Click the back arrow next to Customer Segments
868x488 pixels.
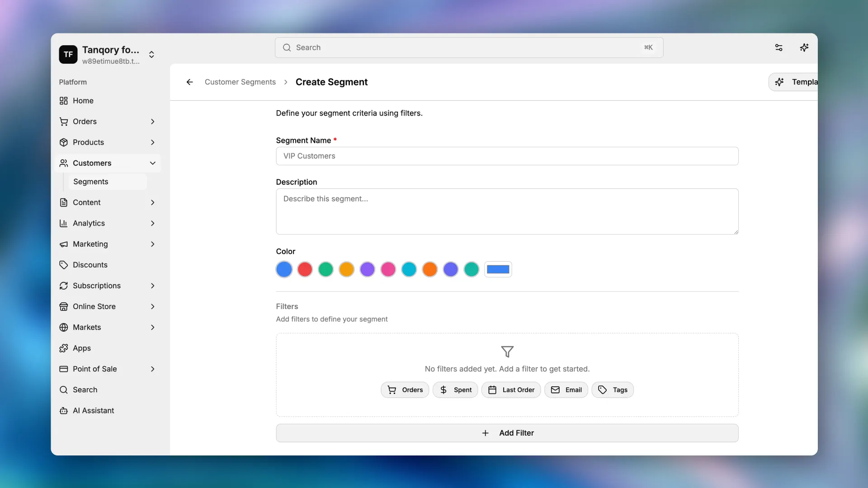(189, 82)
